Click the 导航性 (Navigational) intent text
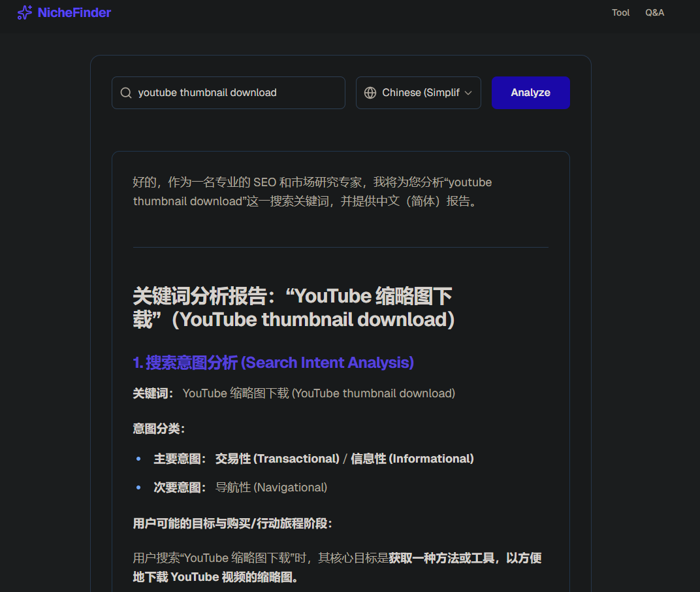Viewport: 700px width, 592px height. pos(271,487)
